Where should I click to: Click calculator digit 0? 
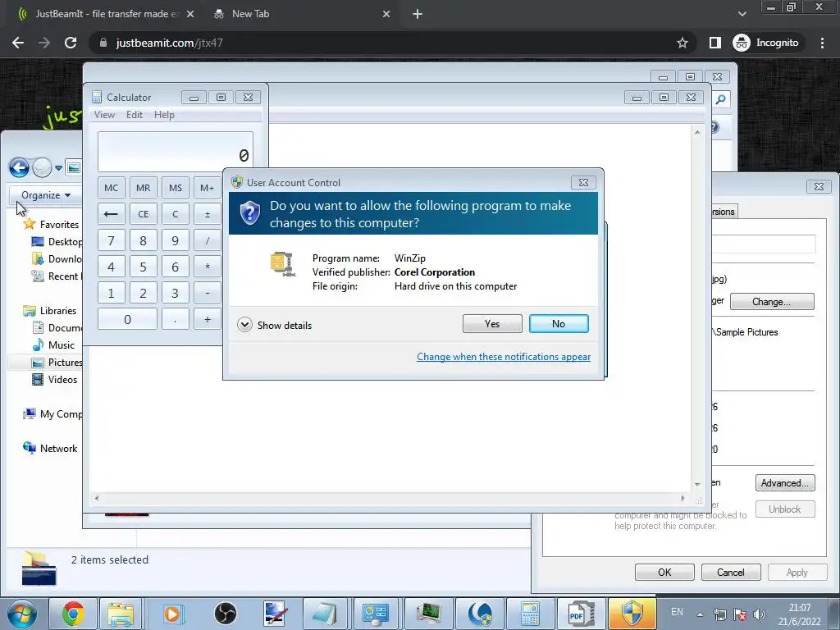127,319
